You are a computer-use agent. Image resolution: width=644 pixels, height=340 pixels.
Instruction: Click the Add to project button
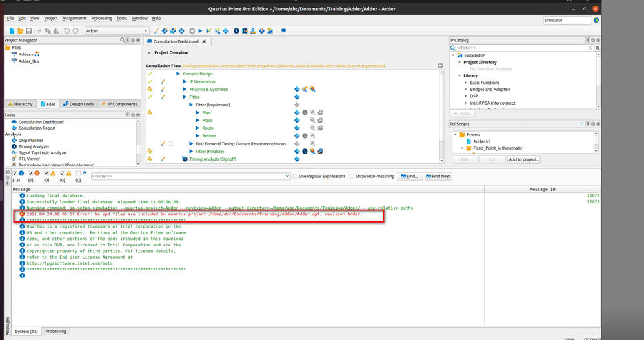tap(523, 159)
